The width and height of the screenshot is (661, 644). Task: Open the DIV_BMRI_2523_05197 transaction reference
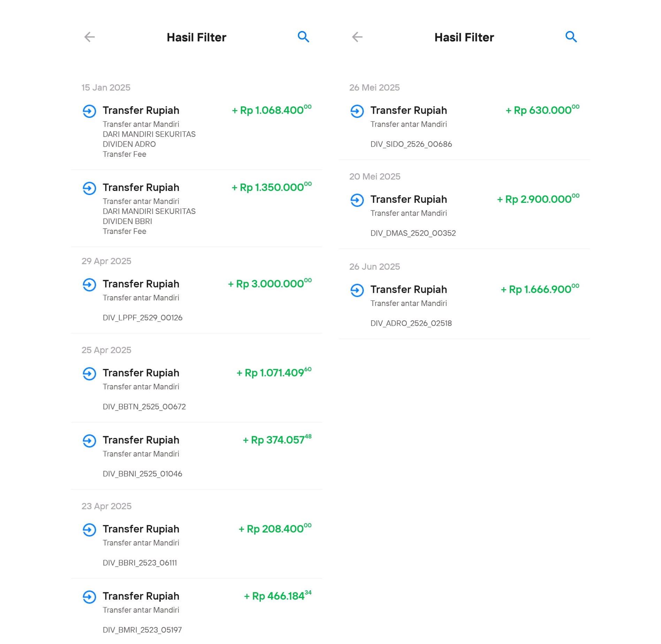(x=142, y=630)
